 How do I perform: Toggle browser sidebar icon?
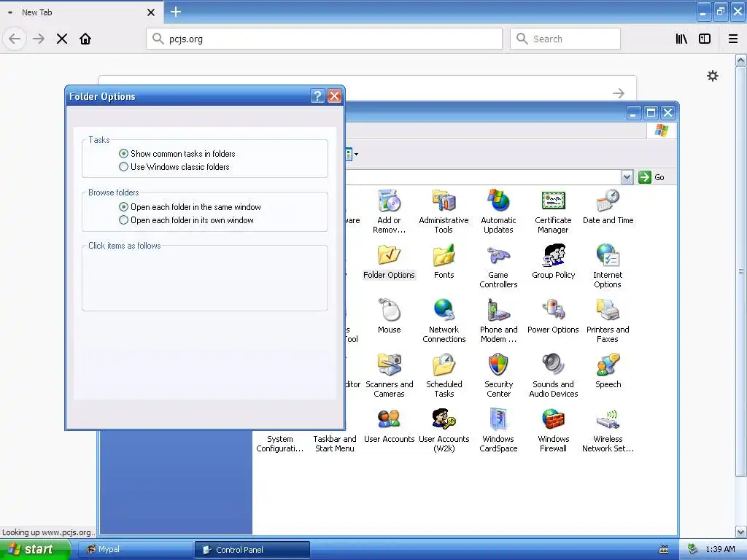(x=705, y=39)
